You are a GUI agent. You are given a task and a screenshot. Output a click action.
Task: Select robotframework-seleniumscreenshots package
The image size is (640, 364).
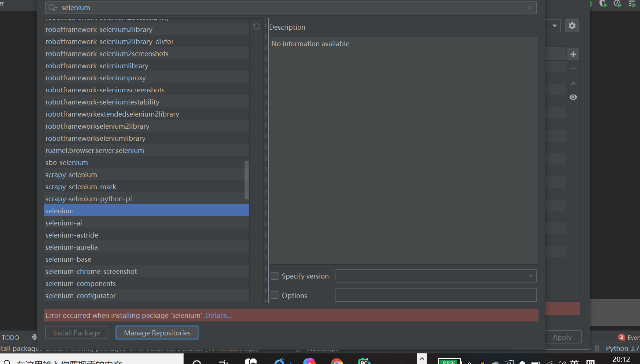coord(147,89)
